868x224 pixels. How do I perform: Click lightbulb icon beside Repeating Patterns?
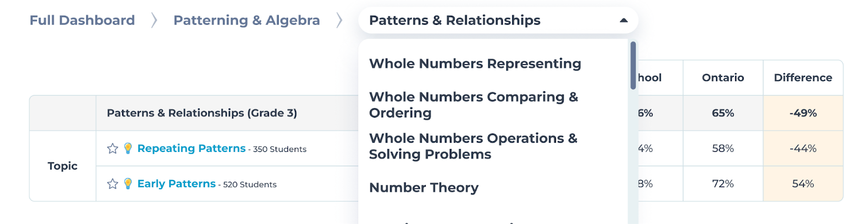(128, 149)
